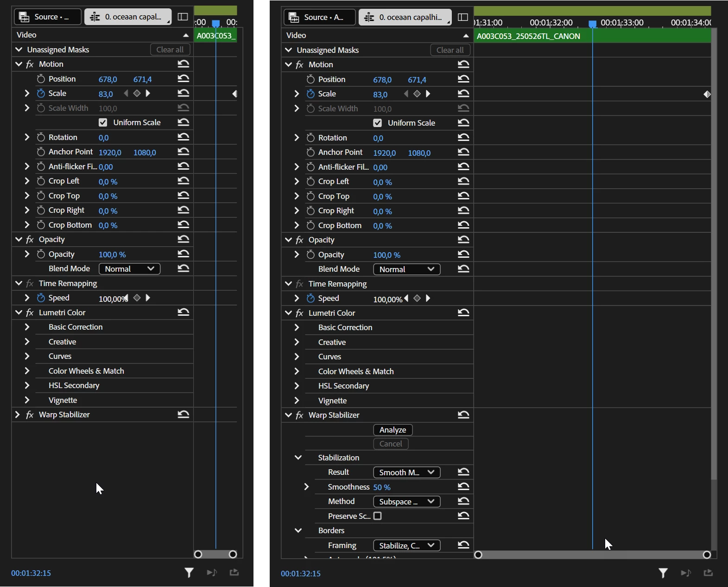This screenshot has width=728, height=587.
Task: Expand Curves section in left panel
Action: pyautogui.click(x=27, y=356)
